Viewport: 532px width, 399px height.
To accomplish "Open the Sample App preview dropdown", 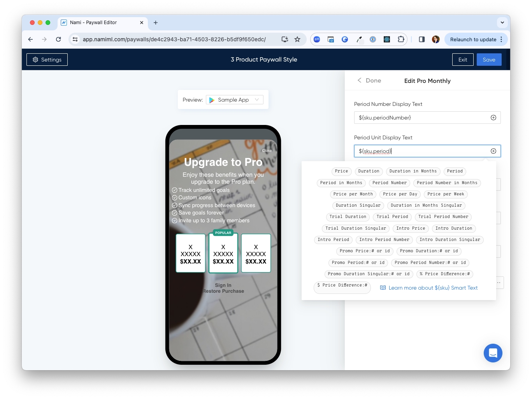I will click(235, 100).
